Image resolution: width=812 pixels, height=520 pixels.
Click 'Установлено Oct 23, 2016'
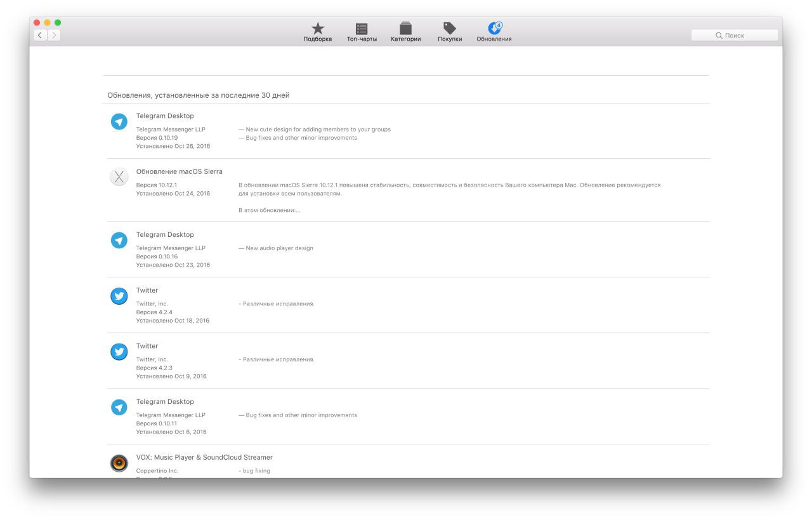173,265
